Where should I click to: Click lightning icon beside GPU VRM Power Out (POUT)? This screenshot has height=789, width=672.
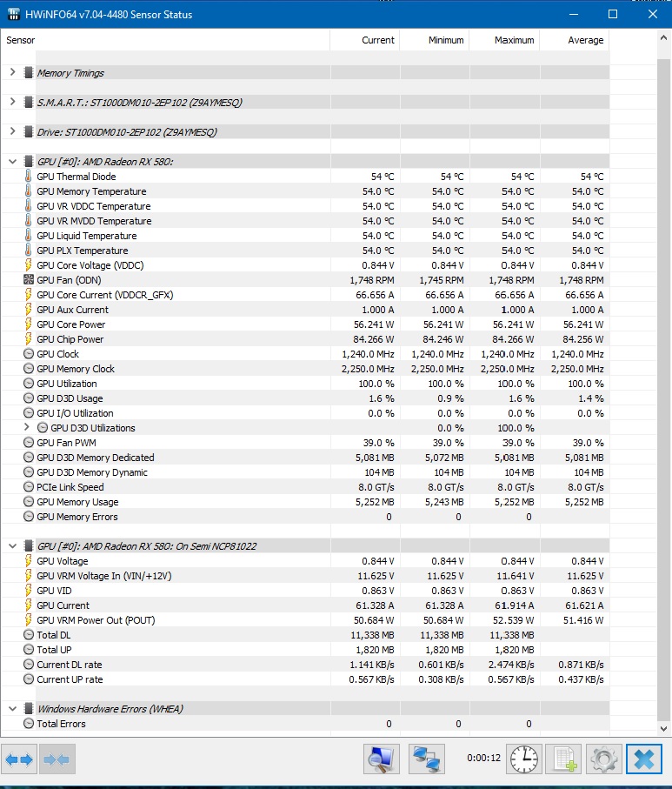28,620
